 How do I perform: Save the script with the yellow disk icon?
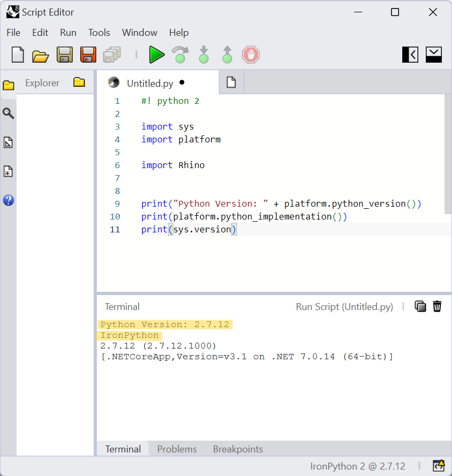[65, 55]
